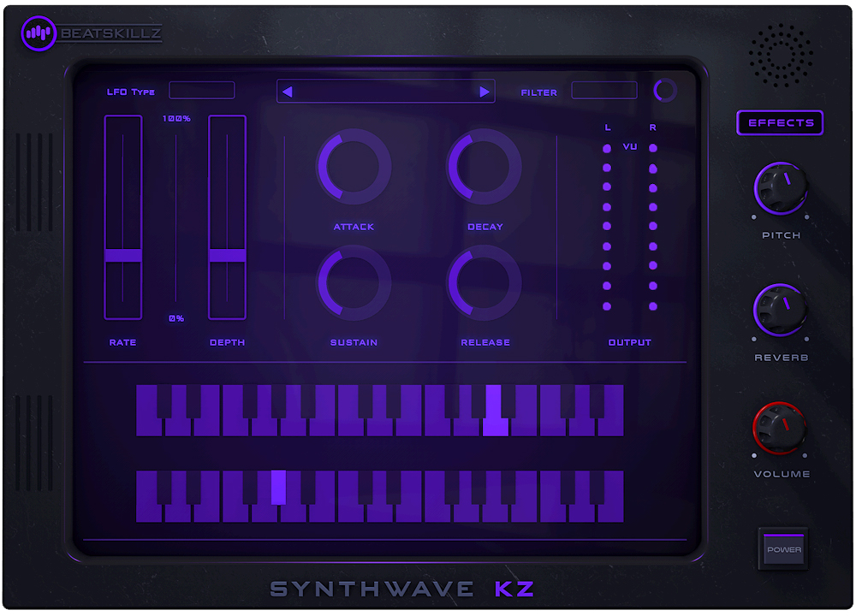Screen dimensions: 856x616
Task: Open the Effects panel
Action: [x=780, y=122]
